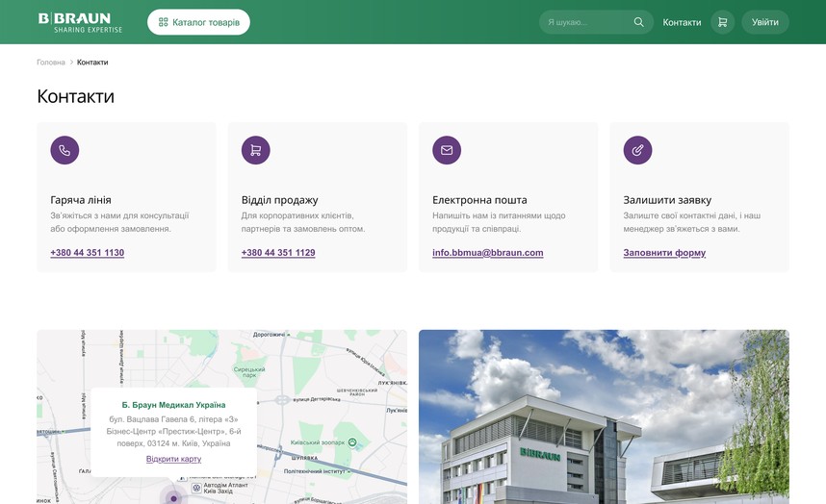Open the shopping cart icon in header

click(722, 22)
